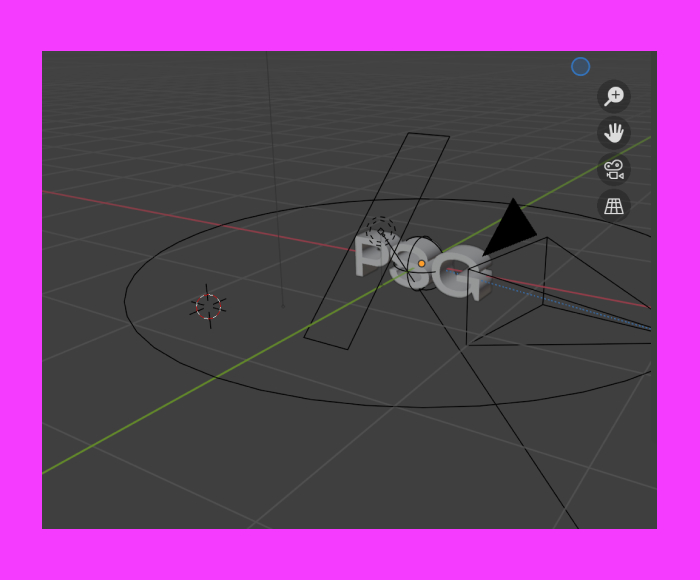This screenshot has height=580, width=700.
Task: Toggle camera view with the movie camera icon
Action: 614,170
